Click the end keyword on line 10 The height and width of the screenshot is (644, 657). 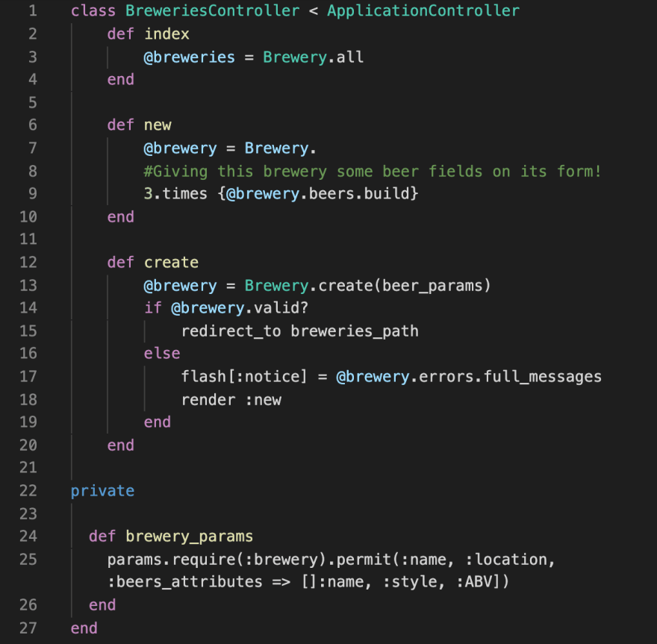click(121, 216)
